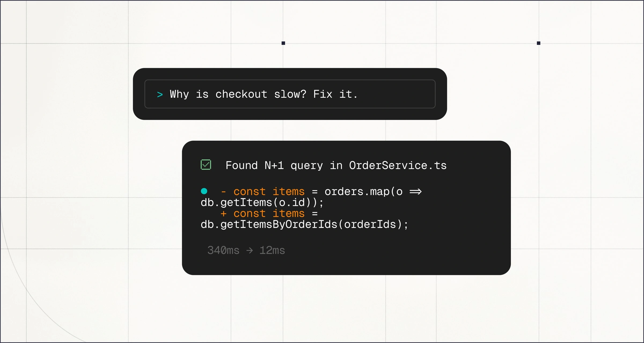Click the "340ms" timing value
The height and width of the screenshot is (343, 644).
(223, 250)
